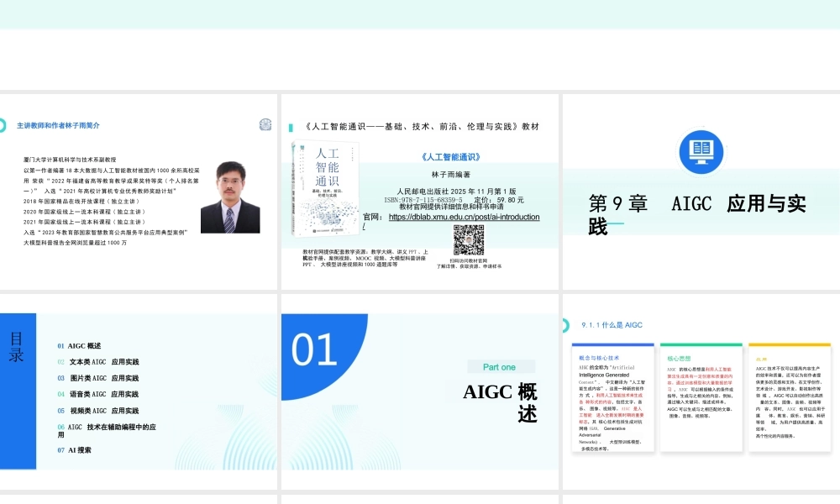Click the 人工智能通识 book cover image
Screen dimensions: 840x504
click(x=325, y=188)
